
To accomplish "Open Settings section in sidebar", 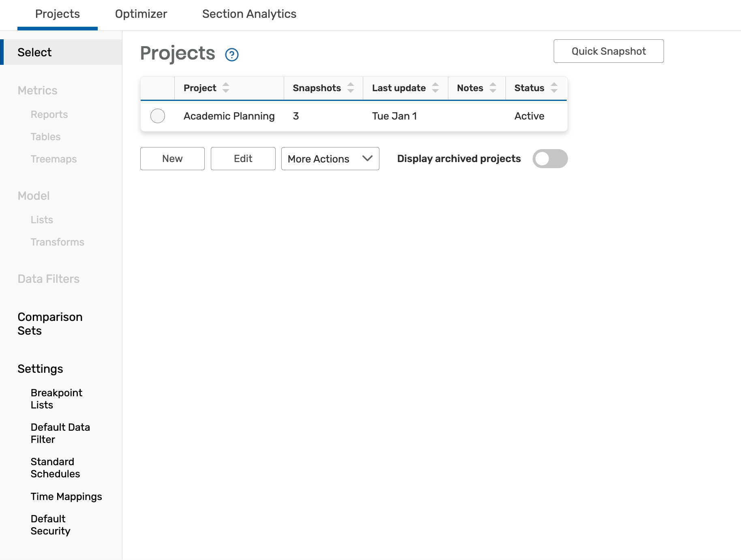I will click(40, 369).
